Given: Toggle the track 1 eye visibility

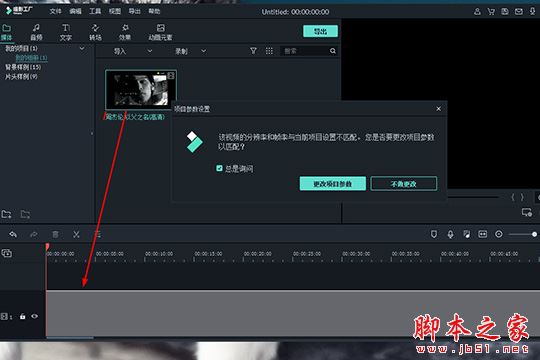Looking at the screenshot, I should pyautogui.click(x=34, y=316).
